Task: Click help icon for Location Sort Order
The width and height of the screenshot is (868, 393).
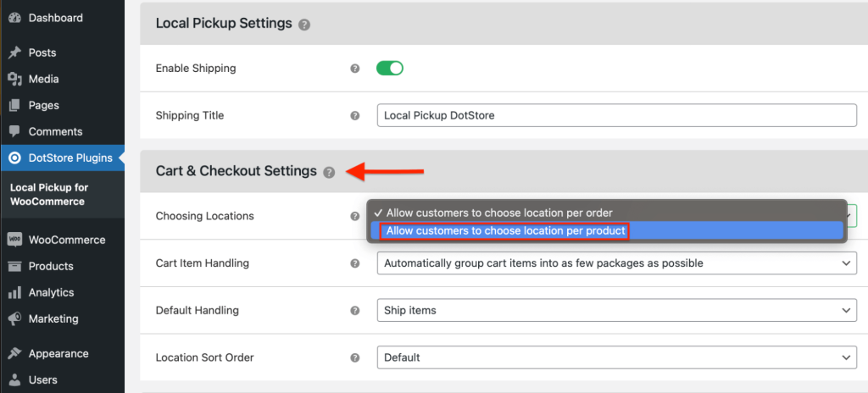Action: [x=355, y=357]
